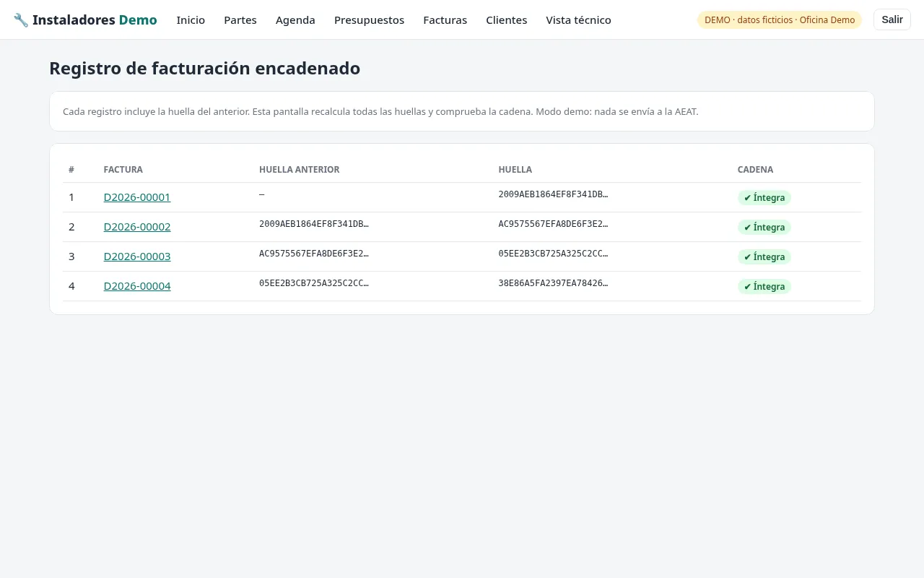Select the Huella anterior hash for D2026-00004

[x=314, y=283]
